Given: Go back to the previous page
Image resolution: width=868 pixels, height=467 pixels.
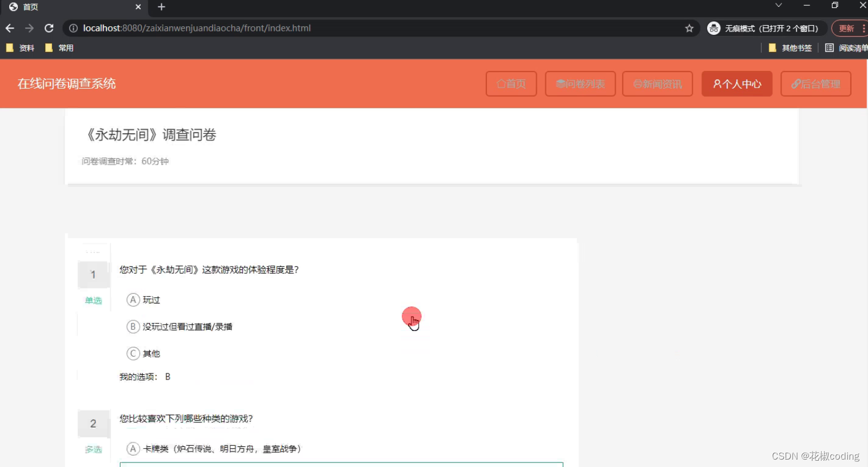Looking at the screenshot, I should [x=10, y=28].
